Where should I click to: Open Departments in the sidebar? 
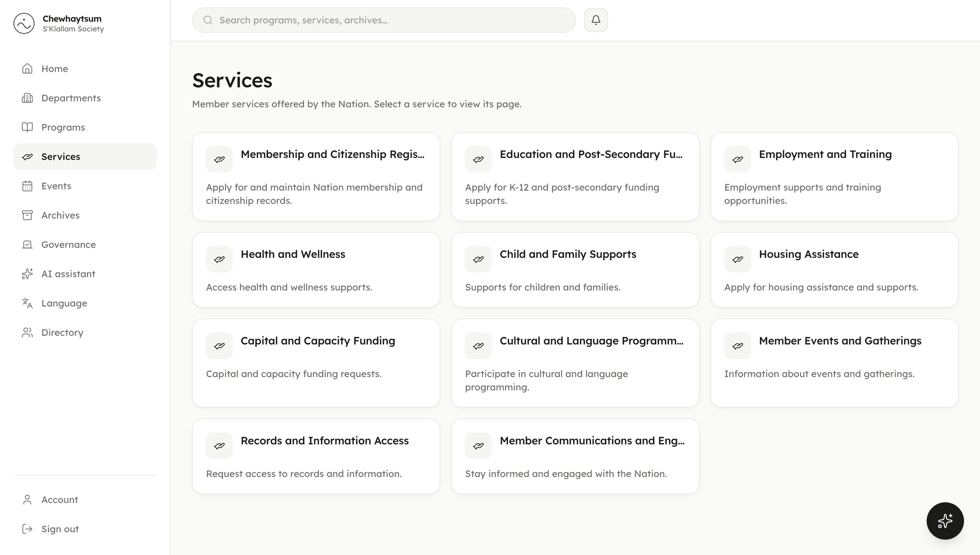pos(85,98)
